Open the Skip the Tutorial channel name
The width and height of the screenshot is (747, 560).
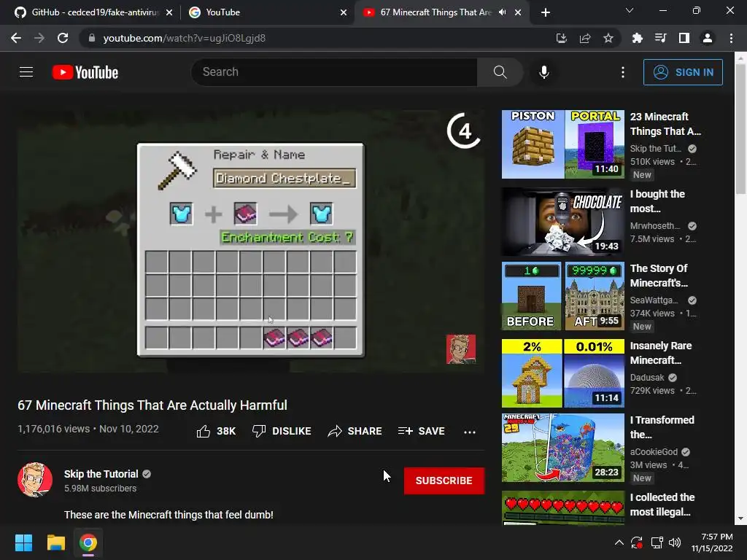pos(101,474)
